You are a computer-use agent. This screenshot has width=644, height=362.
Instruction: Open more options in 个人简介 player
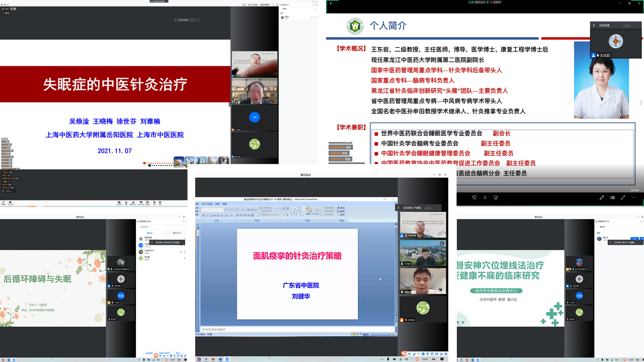pyautogui.click(x=633, y=198)
